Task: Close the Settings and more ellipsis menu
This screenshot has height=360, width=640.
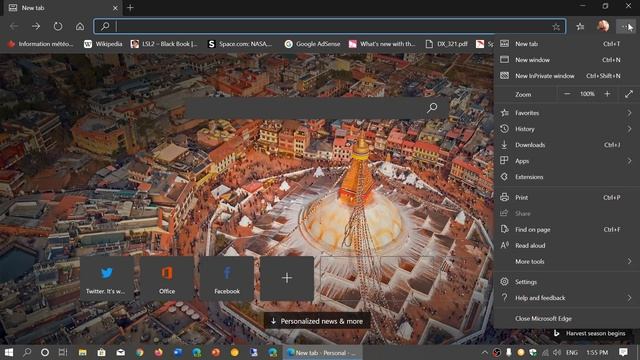Action: 625,27
